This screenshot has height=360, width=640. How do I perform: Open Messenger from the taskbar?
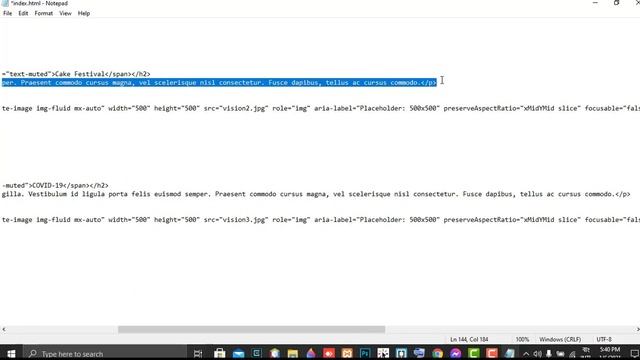(x=456, y=353)
